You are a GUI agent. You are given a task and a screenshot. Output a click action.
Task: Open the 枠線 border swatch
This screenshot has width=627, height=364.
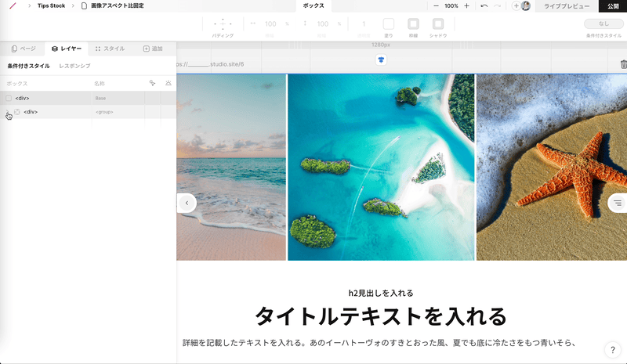coord(413,24)
